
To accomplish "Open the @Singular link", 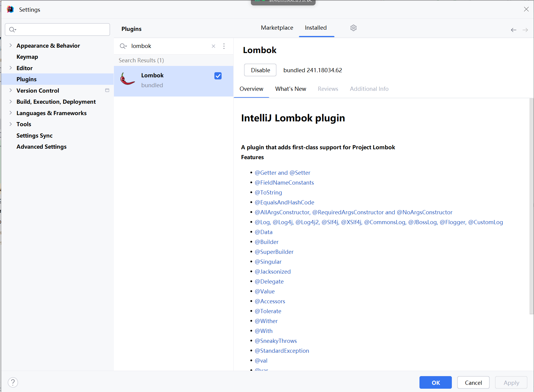I will (268, 262).
